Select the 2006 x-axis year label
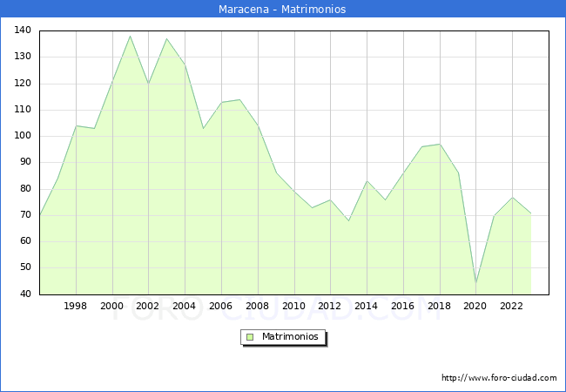 [220, 306]
